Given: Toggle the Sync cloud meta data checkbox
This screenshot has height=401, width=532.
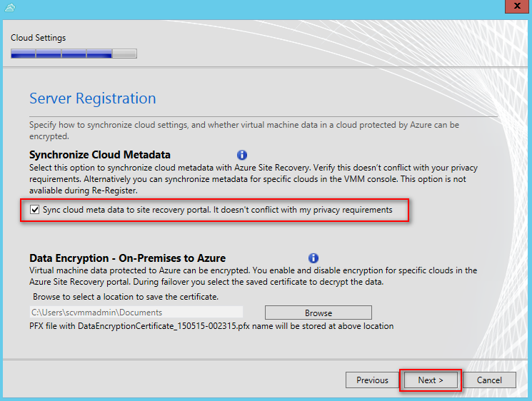Looking at the screenshot, I should point(34,210).
